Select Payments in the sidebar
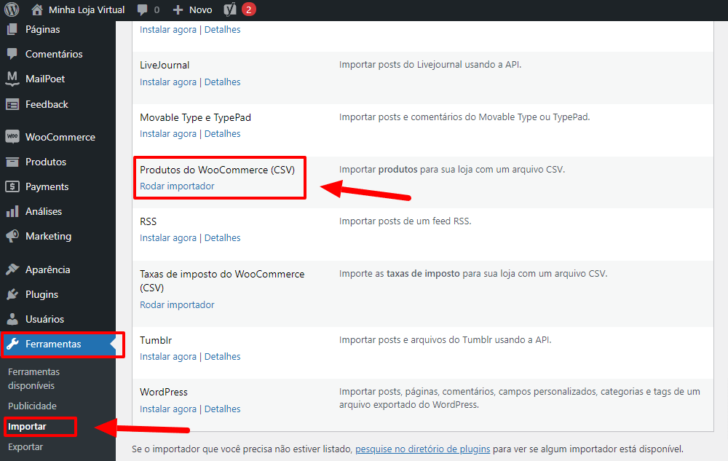 47,187
